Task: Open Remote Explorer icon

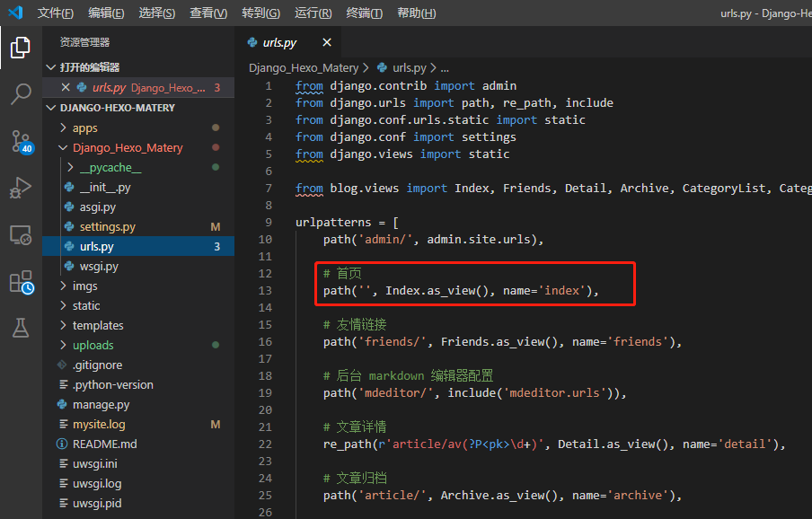Action: tap(21, 235)
